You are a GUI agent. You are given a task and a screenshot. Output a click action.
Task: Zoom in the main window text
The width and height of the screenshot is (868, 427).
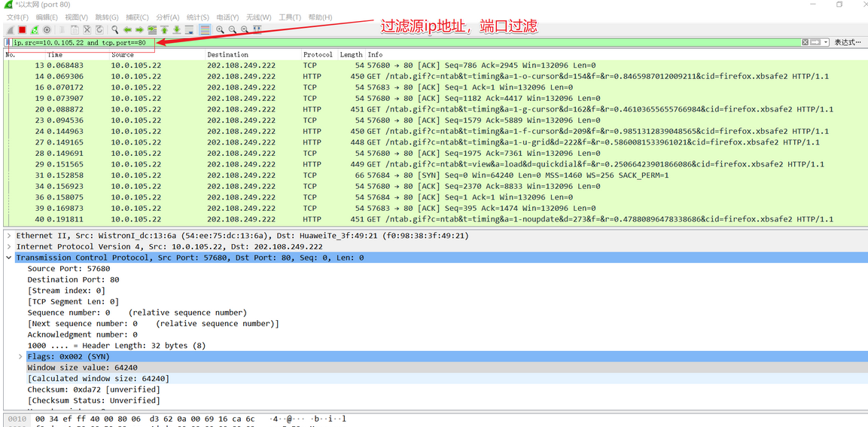click(220, 29)
